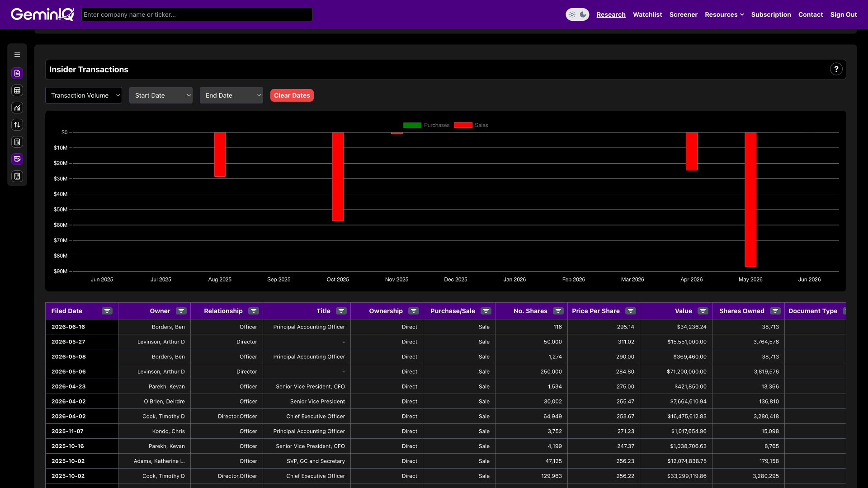Sort by the Owner header label
This screenshot has height=488, width=868.
[x=160, y=311]
